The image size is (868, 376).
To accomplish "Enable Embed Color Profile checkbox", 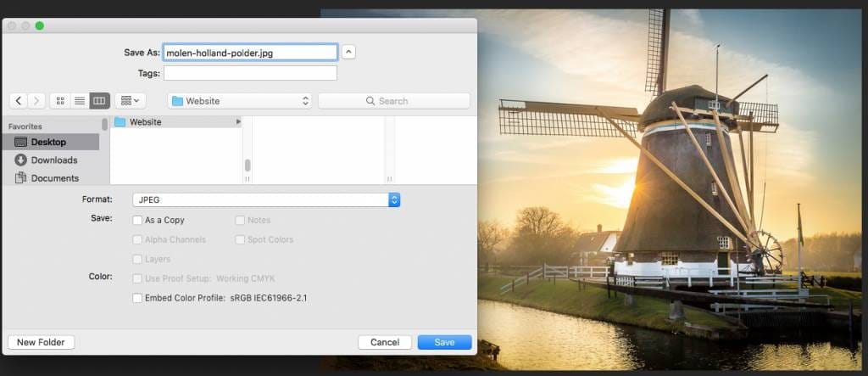I will [x=137, y=299].
